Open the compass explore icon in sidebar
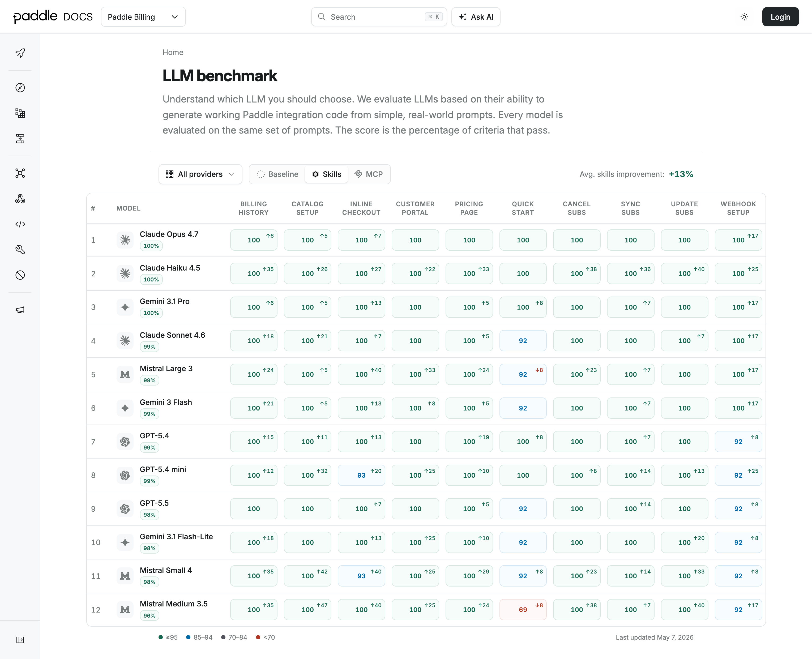The width and height of the screenshot is (812, 659). [x=20, y=88]
